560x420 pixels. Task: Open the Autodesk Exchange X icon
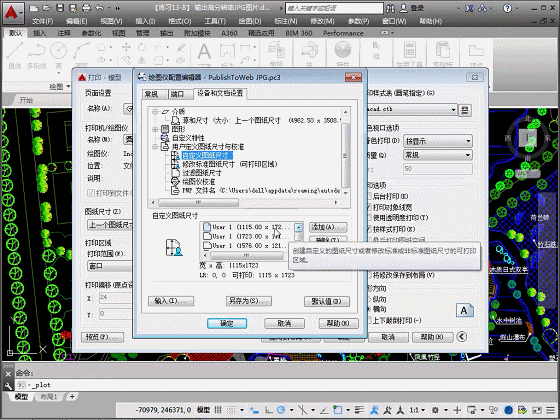click(469, 8)
